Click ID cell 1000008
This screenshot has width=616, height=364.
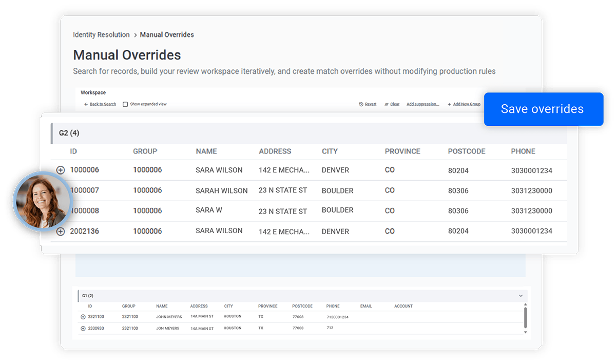85,210
